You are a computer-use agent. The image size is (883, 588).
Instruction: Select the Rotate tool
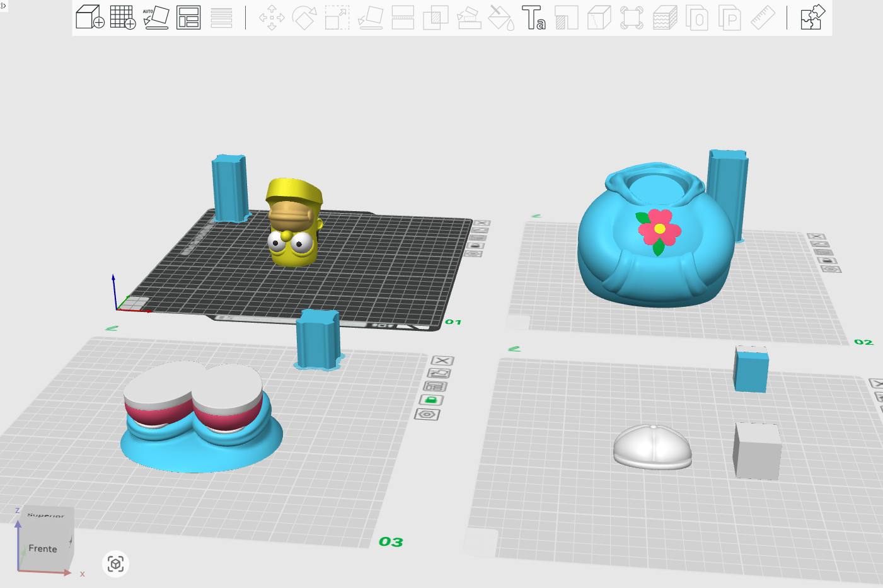304,18
